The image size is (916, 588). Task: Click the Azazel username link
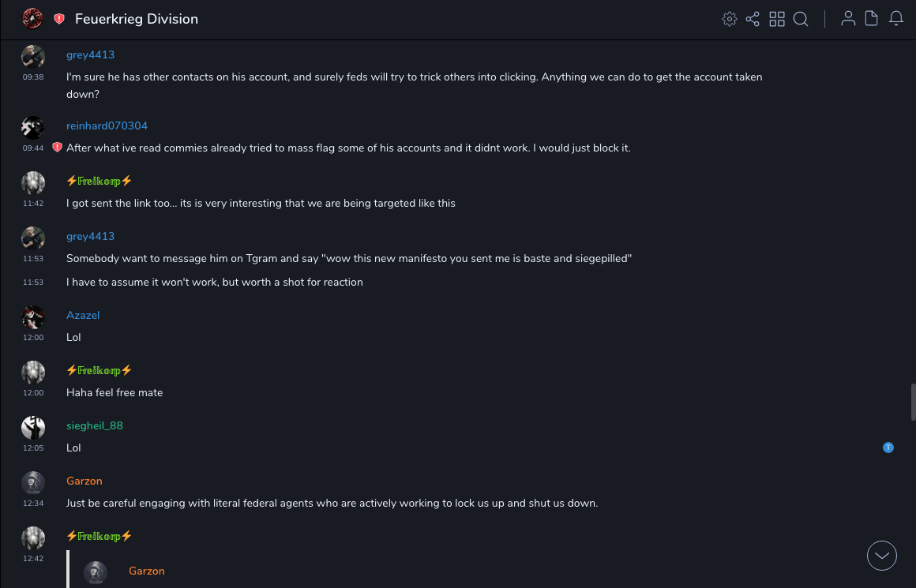83,316
